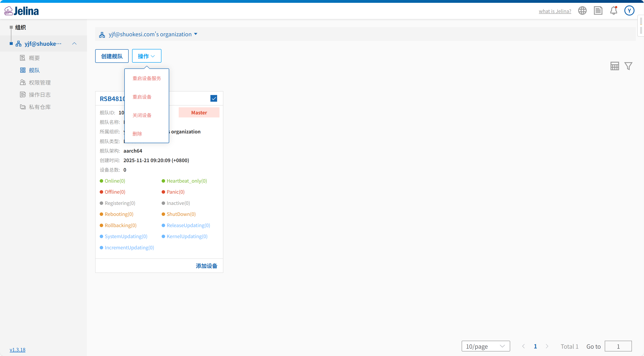The image size is (644, 356).
Task: Open the language globe icon
Action: point(582,11)
